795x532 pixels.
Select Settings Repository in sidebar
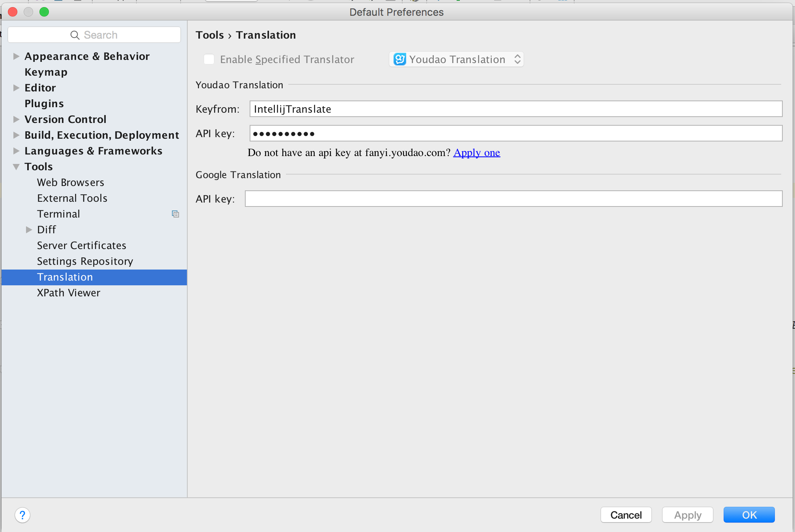click(85, 261)
